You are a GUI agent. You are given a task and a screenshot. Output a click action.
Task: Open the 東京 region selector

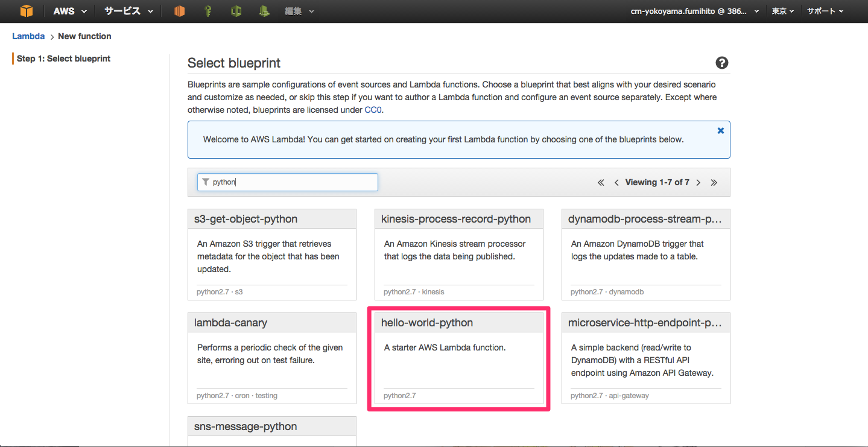point(783,11)
